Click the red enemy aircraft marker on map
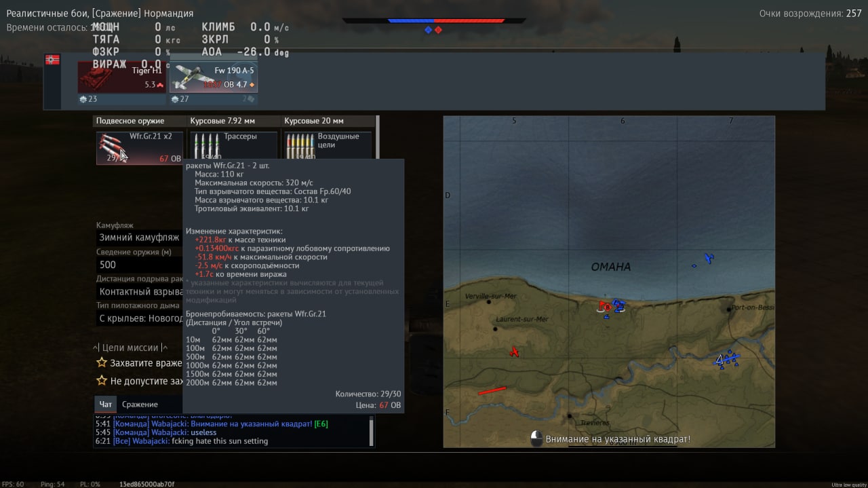The image size is (868, 488). pos(515,352)
